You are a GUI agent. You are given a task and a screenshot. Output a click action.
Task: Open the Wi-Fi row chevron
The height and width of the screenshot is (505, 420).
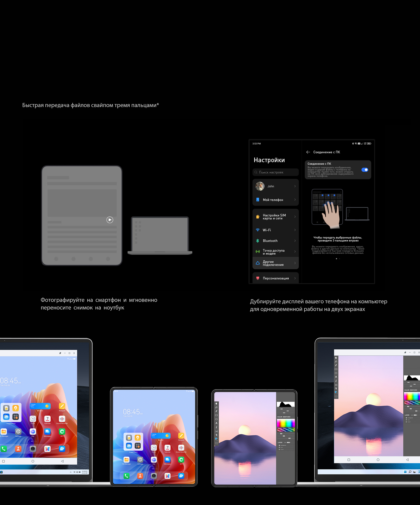coord(295,230)
